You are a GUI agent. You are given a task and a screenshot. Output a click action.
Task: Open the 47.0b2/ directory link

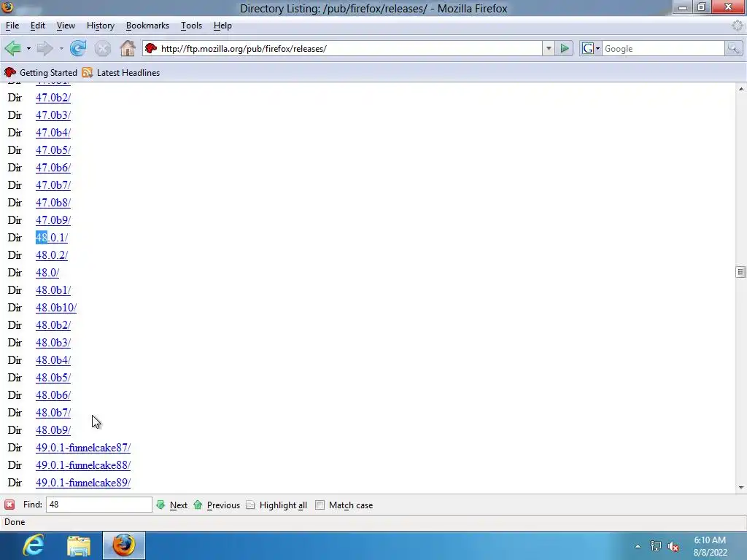(53, 98)
